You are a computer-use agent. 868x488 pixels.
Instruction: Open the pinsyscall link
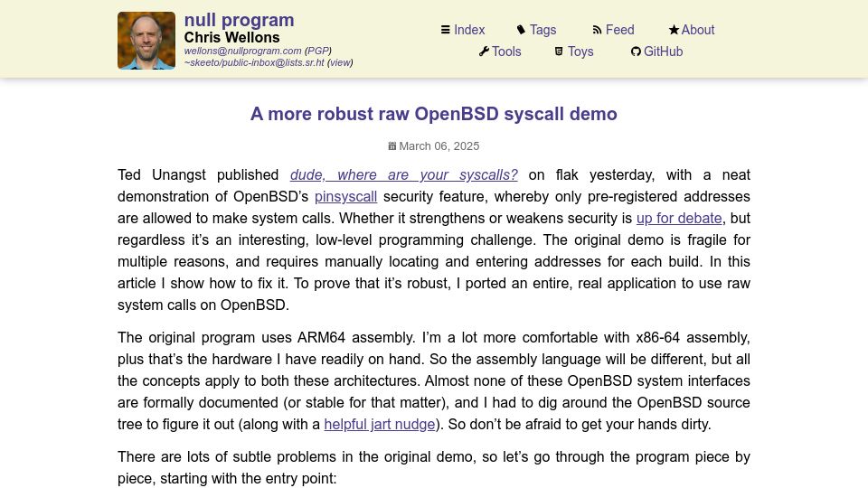pos(345,196)
